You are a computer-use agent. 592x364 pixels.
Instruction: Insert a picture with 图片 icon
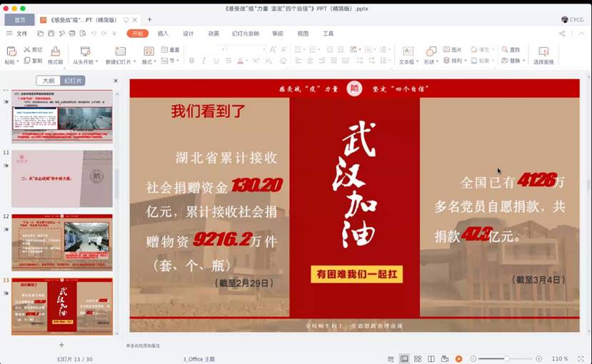[x=453, y=50]
